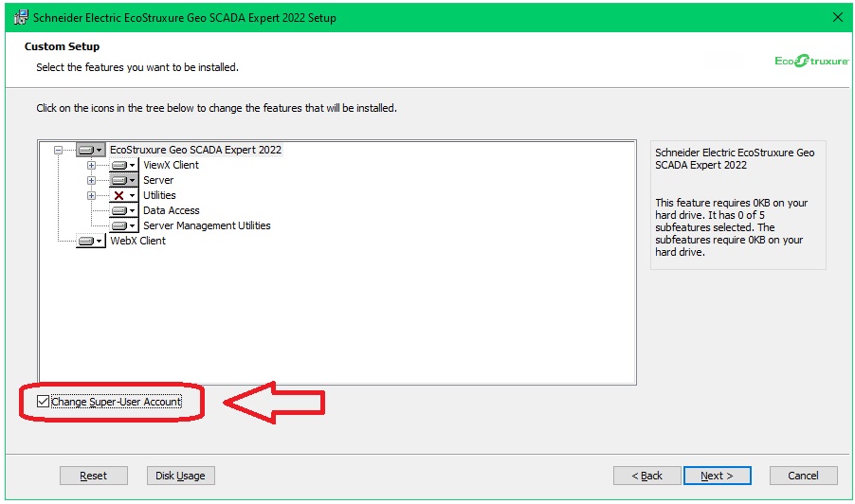855x504 pixels.
Task: Open the install-state icon for Data Access
Action: point(124,211)
